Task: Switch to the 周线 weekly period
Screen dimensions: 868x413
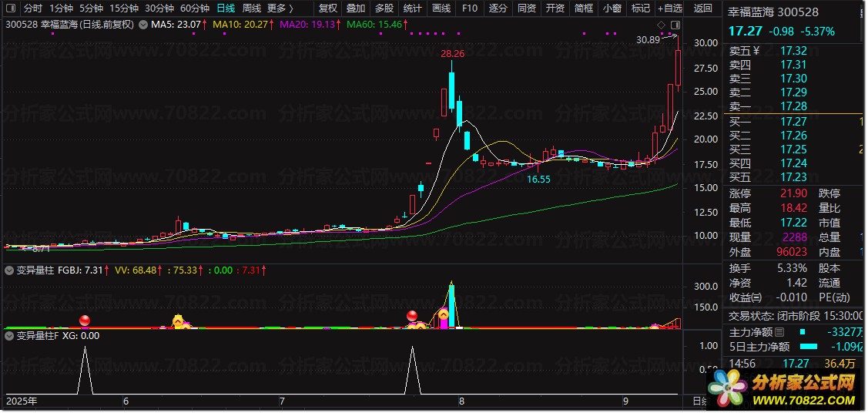Action: tap(251, 8)
